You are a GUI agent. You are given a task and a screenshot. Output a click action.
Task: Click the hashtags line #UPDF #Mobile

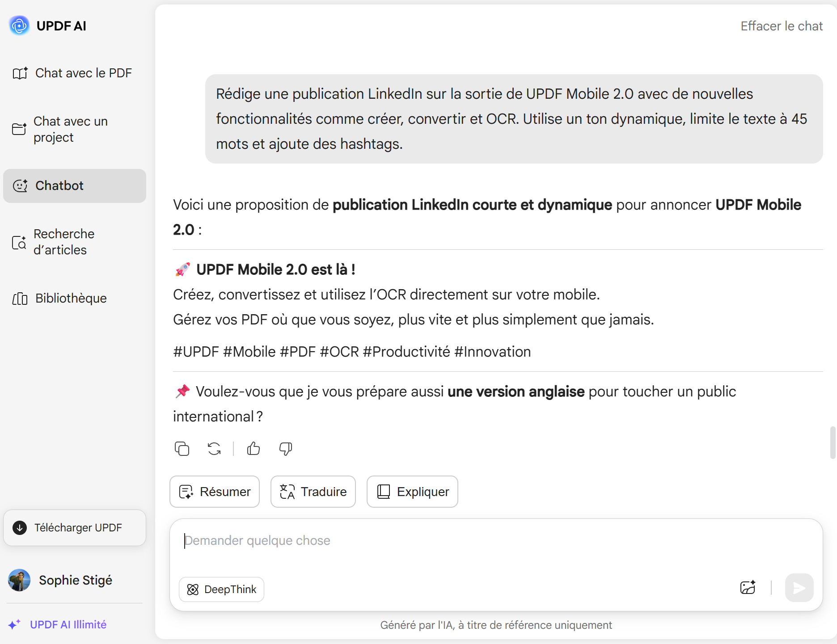[x=352, y=352]
